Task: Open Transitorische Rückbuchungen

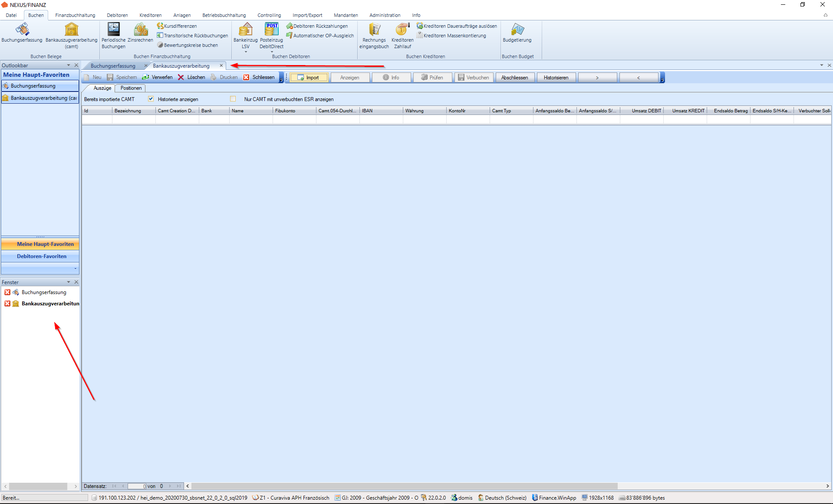Action: (x=192, y=36)
